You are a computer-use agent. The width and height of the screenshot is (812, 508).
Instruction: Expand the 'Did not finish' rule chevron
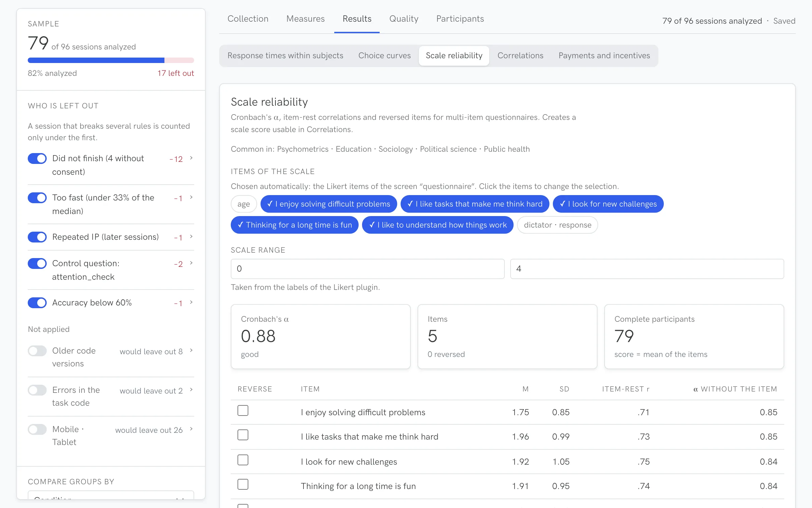point(191,158)
